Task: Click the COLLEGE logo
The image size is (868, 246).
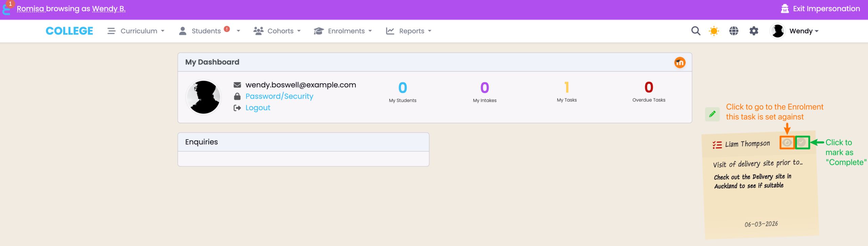Action: [70, 31]
